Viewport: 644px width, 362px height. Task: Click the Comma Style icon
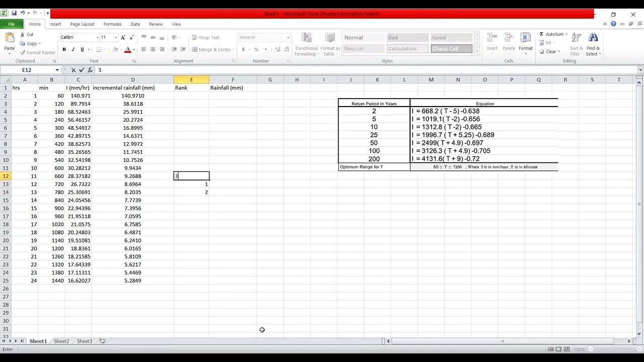(x=265, y=49)
